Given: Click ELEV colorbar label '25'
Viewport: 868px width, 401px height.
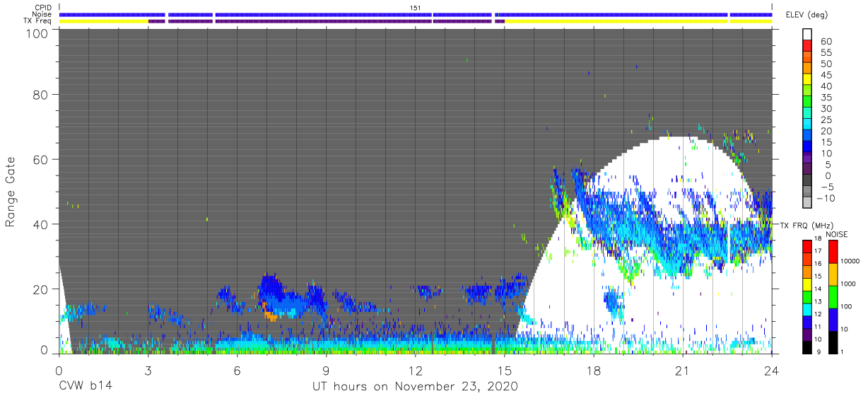Looking at the screenshot, I should [826, 120].
